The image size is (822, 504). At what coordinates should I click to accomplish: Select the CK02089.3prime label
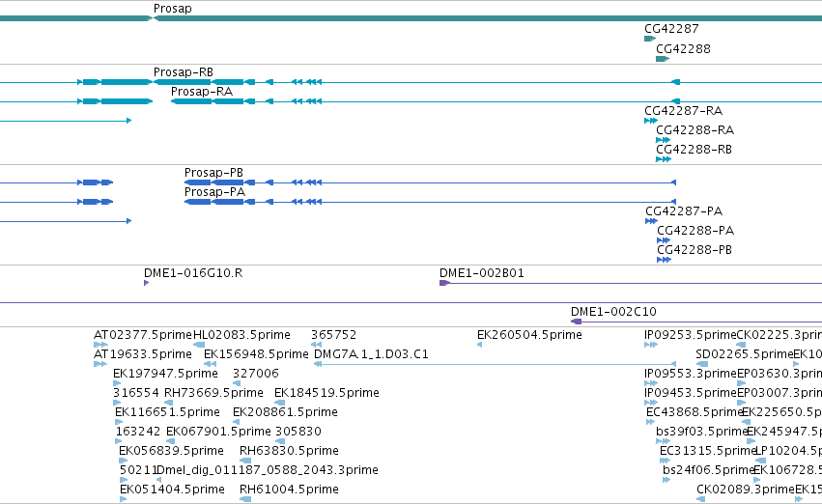[x=746, y=490]
